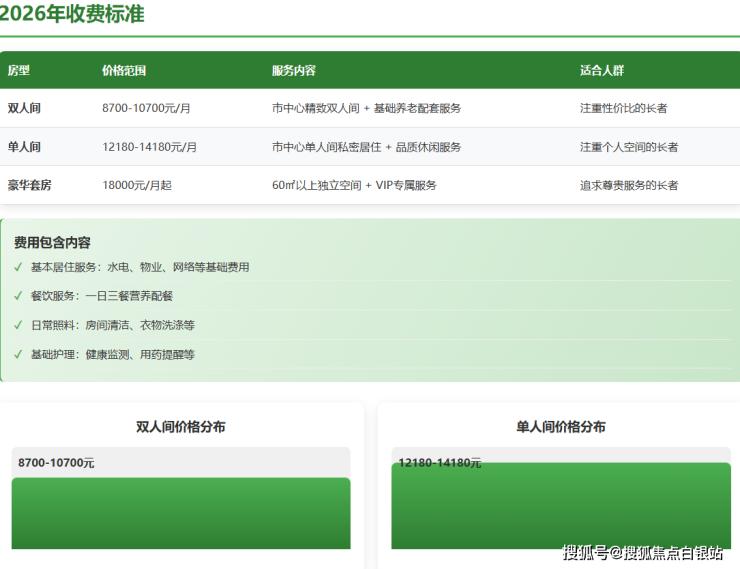Click the checkmark beside 基本居住服务
Image resolution: width=740 pixels, height=569 pixels.
(x=18, y=267)
